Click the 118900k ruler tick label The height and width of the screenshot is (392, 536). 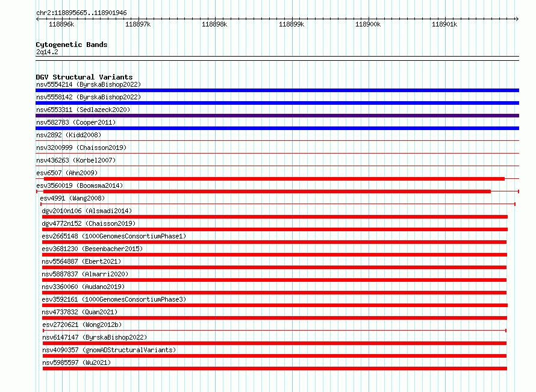point(368,24)
